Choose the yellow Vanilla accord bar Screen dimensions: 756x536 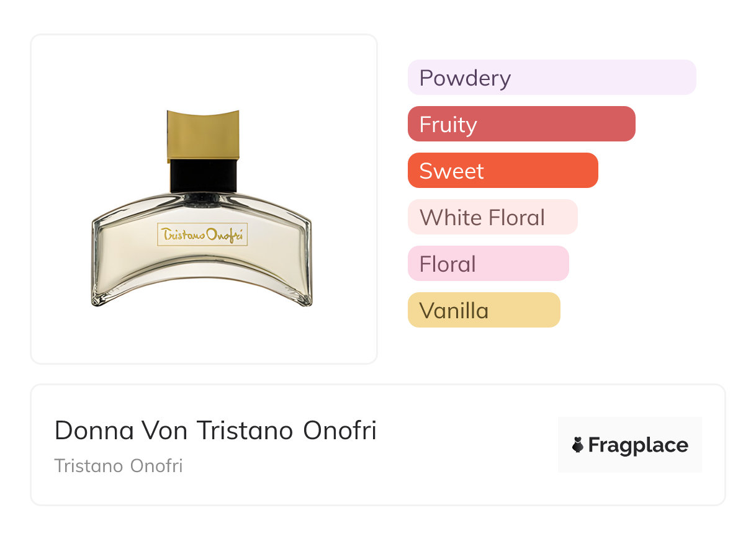coord(484,310)
